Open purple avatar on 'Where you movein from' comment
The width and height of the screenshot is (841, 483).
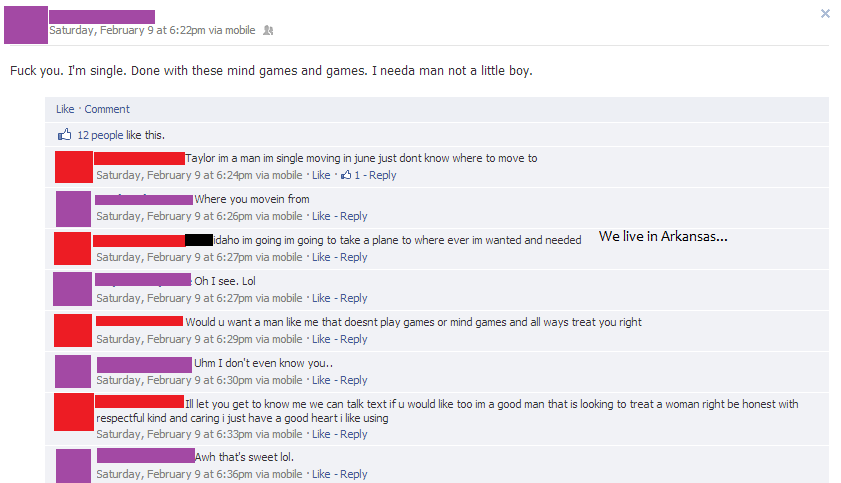[73, 209]
